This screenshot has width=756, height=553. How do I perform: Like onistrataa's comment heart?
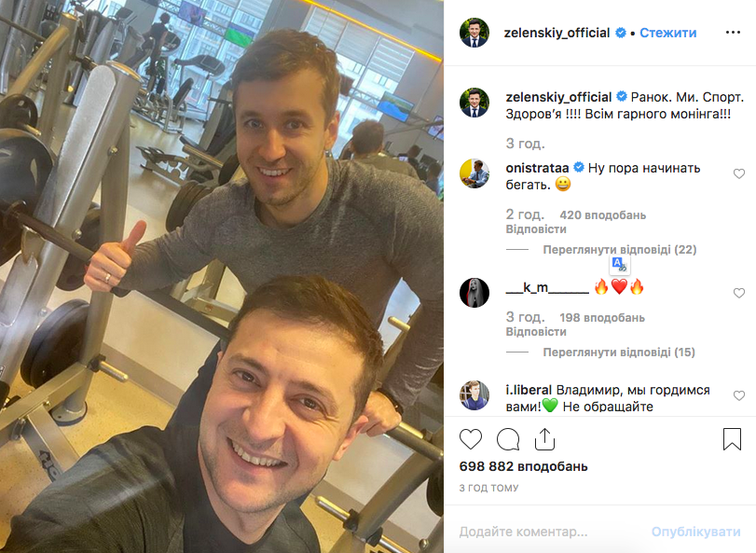click(739, 173)
